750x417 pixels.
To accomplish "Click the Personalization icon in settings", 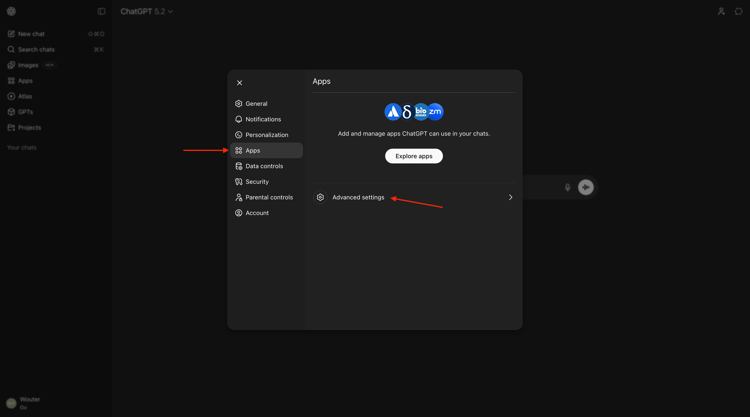I will point(239,135).
